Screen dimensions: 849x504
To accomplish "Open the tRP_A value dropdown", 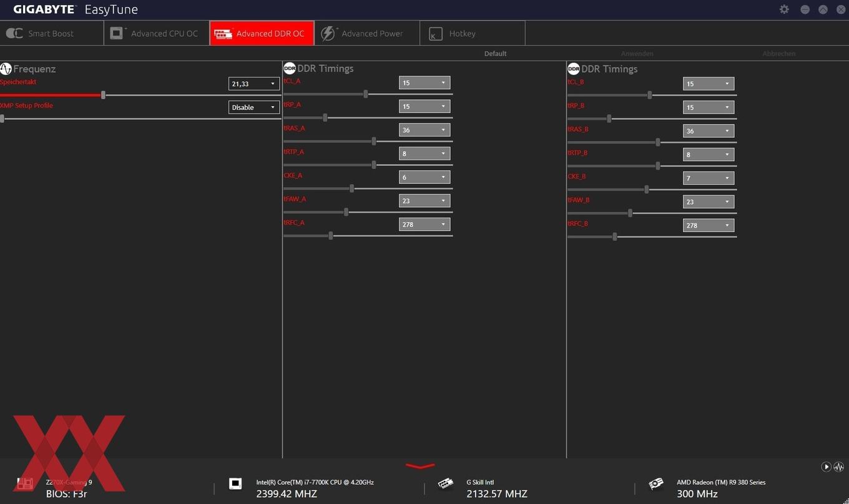I will coord(424,106).
